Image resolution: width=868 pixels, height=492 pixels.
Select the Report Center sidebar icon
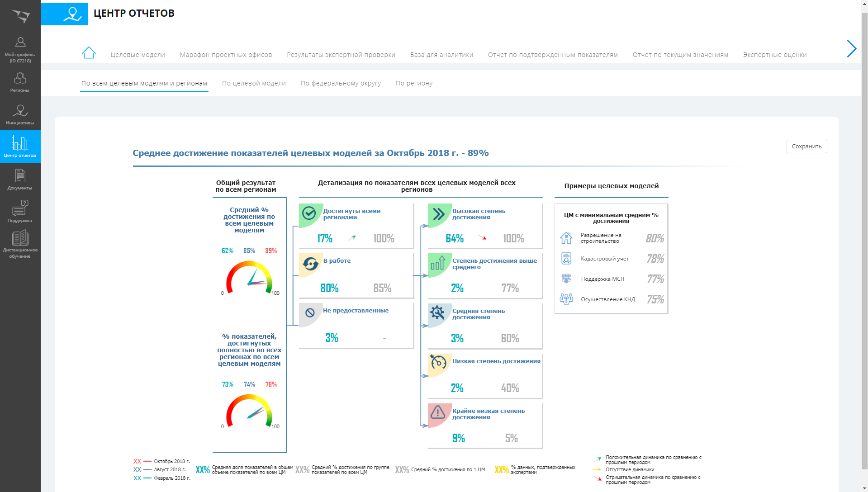(20, 147)
